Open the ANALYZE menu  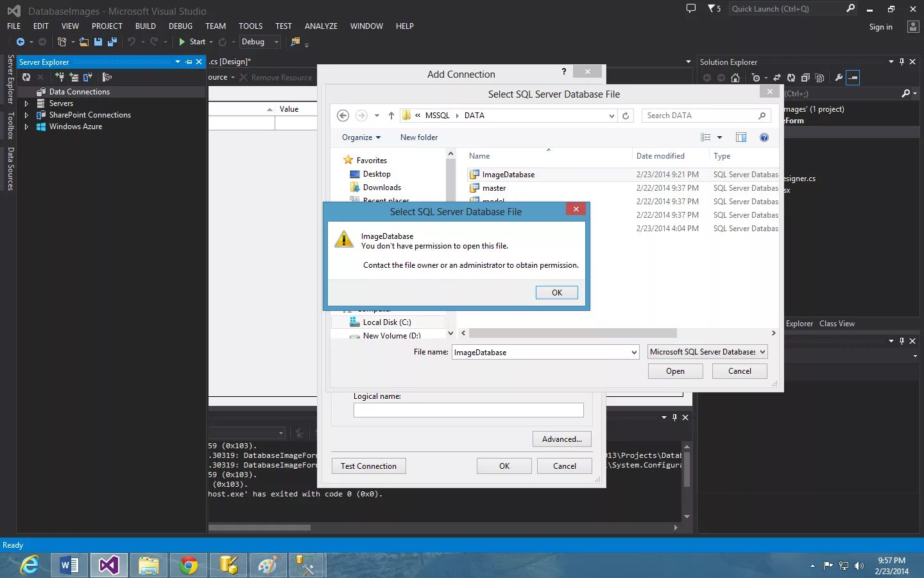pyautogui.click(x=321, y=26)
